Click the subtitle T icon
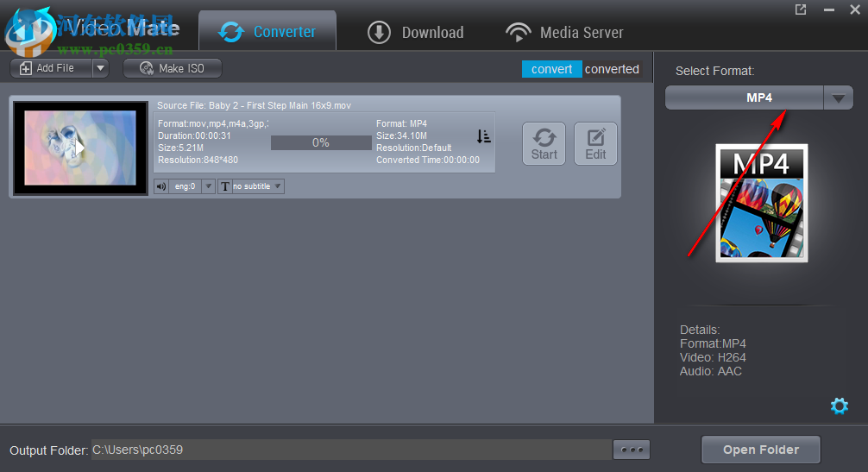 pyautogui.click(x=224, y=186)
